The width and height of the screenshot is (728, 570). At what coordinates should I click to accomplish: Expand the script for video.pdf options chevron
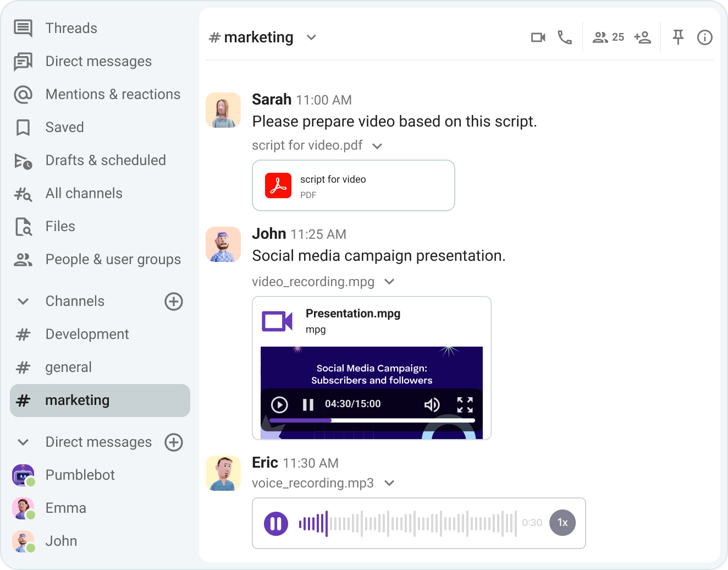click(x=377, y=146)
